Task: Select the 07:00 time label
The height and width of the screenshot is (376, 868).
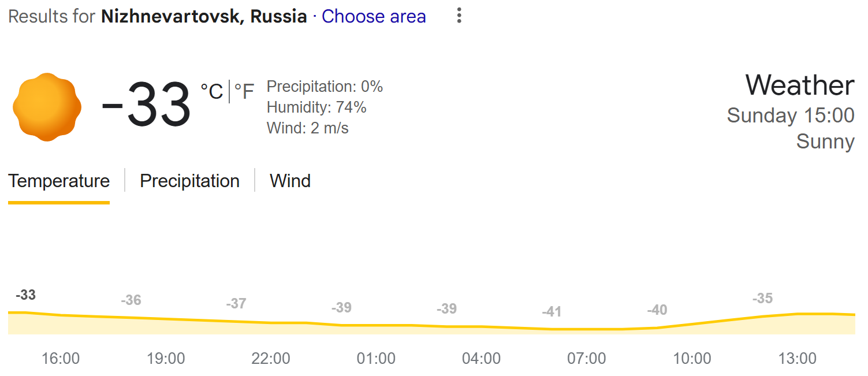Action: click(586, 359)
